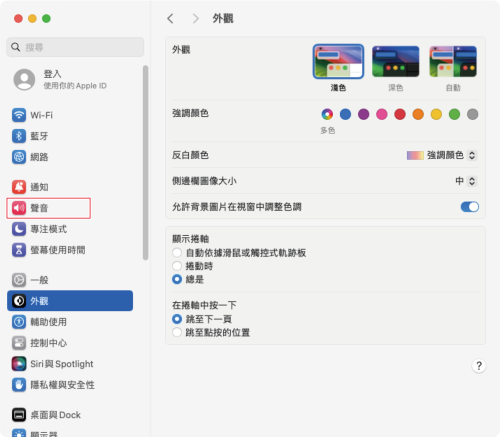Open the Wi-Fi settings icon
Screen dimensions: 500x437
coord(19,115)
